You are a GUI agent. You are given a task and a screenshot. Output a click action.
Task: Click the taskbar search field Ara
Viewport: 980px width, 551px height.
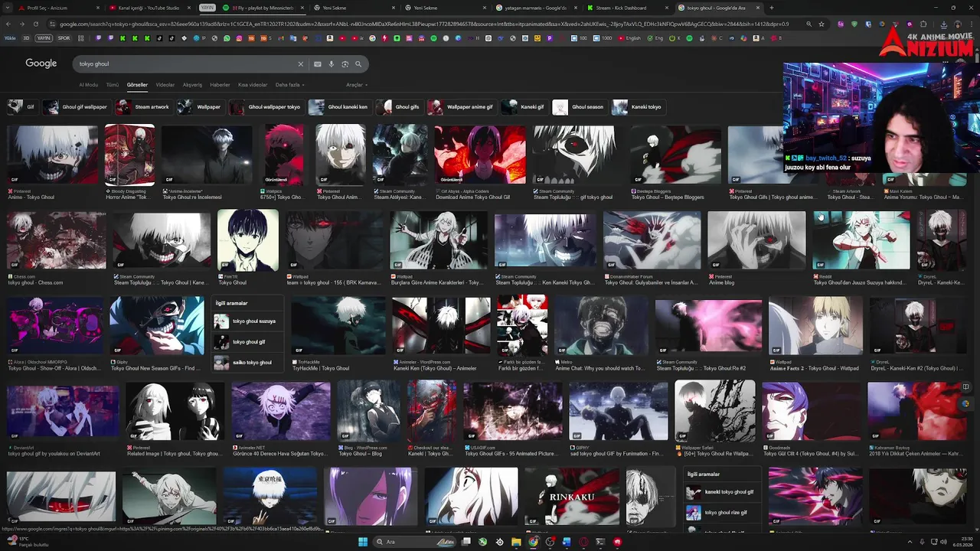tap(416, 542)
